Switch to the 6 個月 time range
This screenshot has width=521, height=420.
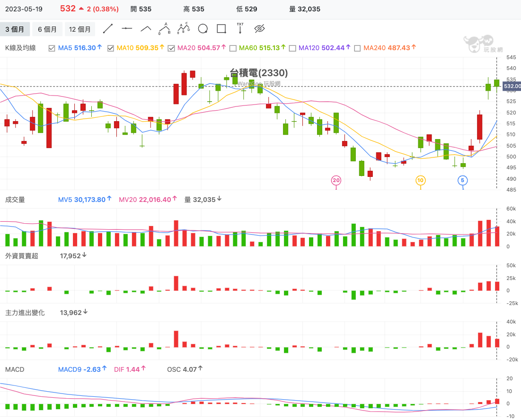tap(47, 29)
